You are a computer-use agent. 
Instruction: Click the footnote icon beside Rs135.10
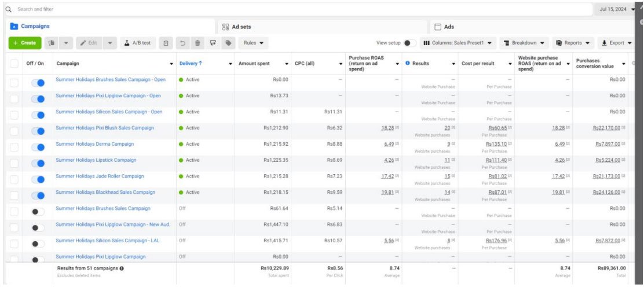(510, 145)
